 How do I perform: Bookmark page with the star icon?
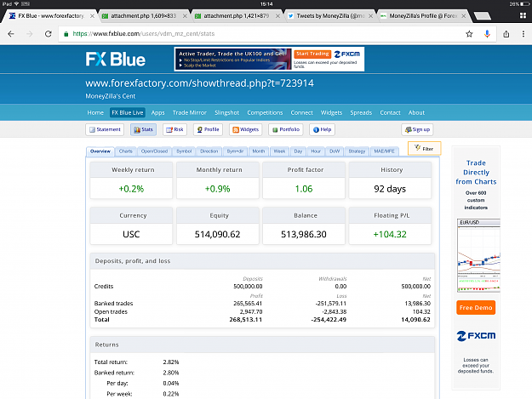click(469, 34)
